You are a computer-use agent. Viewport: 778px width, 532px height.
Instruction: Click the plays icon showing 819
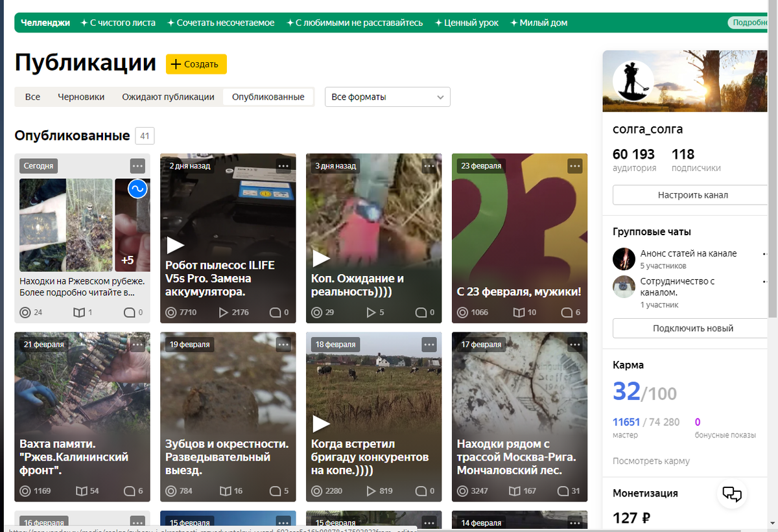[371, 491]
